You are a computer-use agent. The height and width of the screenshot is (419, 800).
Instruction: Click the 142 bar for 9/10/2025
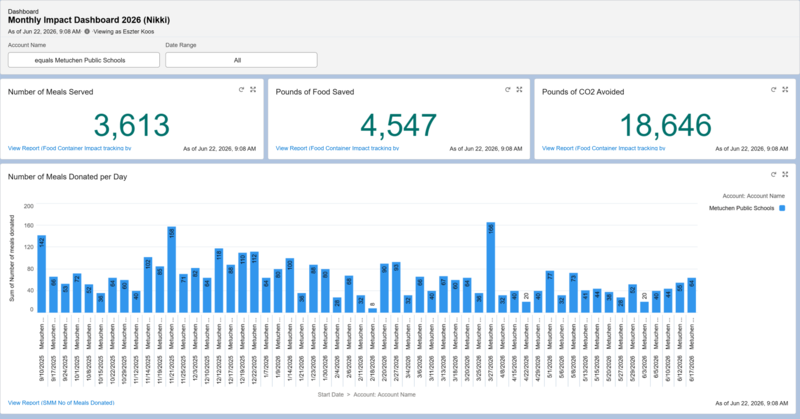pos(42,274)
